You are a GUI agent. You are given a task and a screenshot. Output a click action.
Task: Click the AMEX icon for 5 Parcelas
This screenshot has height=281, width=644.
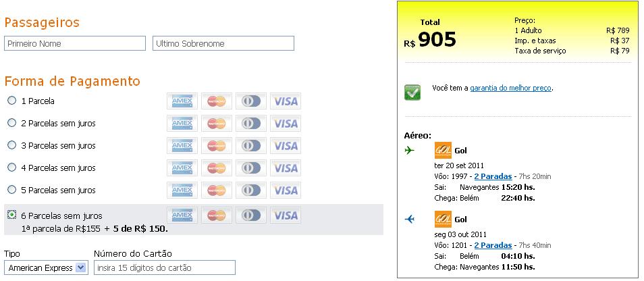182,190
